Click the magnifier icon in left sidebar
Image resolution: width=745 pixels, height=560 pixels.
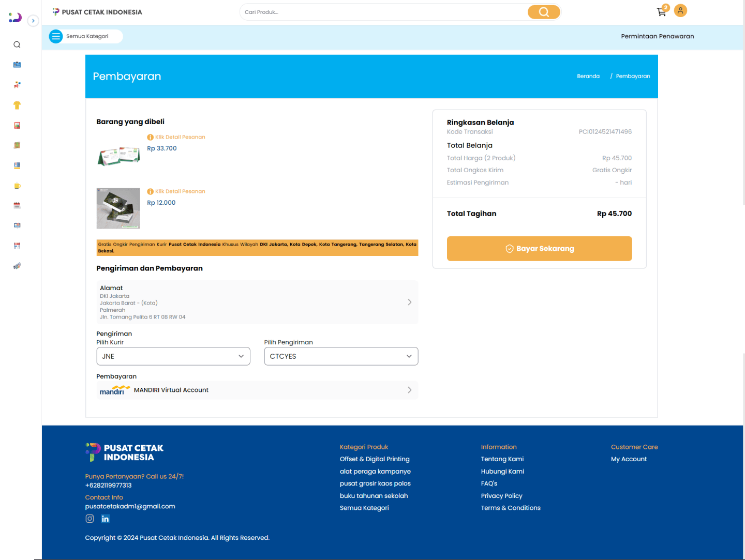click(17, 45)
